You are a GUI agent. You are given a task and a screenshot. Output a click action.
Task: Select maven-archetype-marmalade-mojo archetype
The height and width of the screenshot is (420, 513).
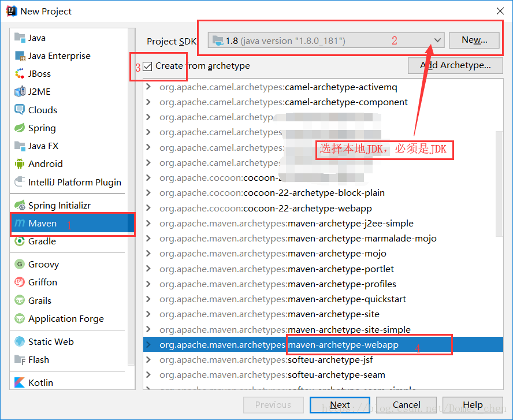323,239
